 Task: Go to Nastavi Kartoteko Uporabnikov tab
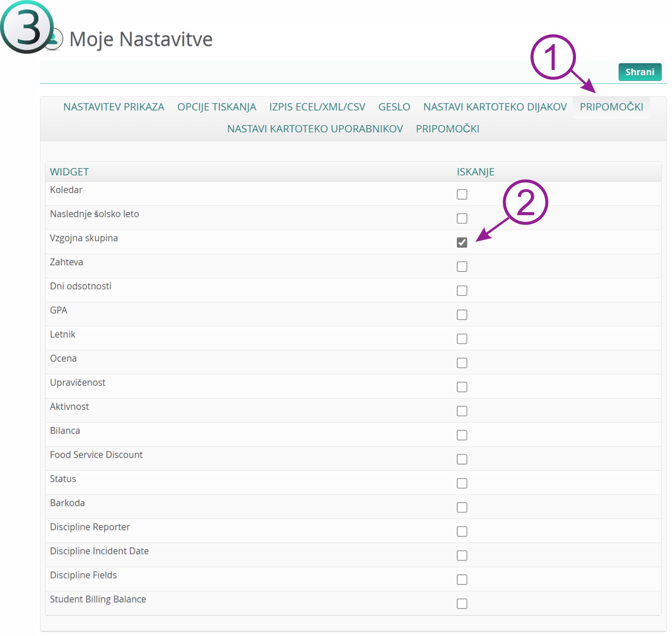(x=315, y=129)
